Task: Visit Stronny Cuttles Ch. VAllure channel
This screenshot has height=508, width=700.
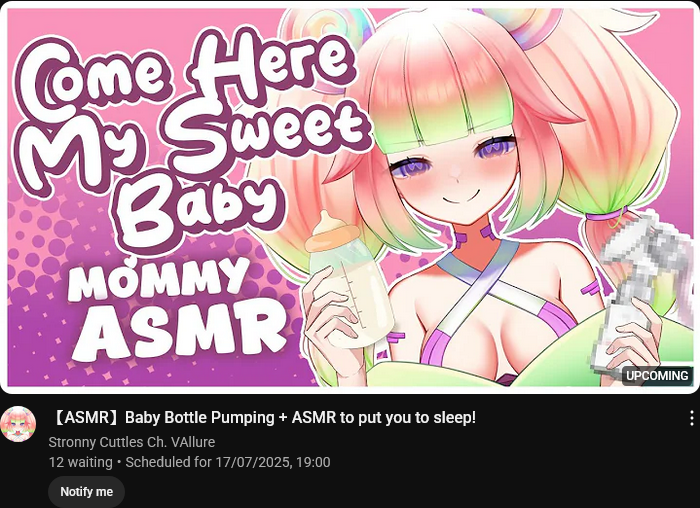Action: click(132, 442)
